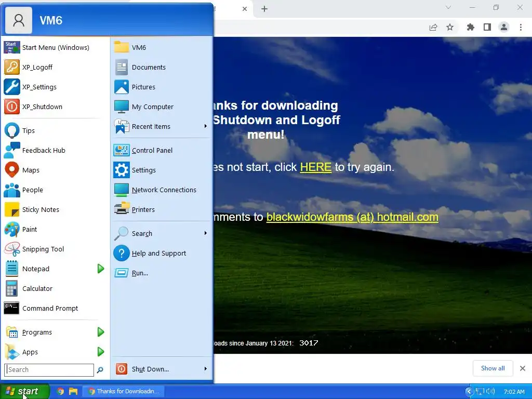Open Chrome three-dot menu
This screenshot has width=532, height=399.
point(521,27)
